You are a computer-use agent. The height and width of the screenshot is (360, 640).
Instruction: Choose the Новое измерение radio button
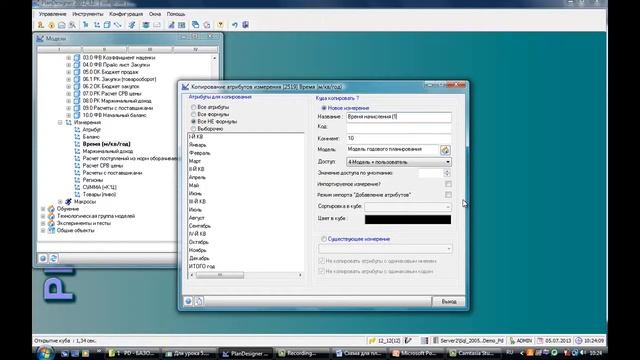click(324, 108)
